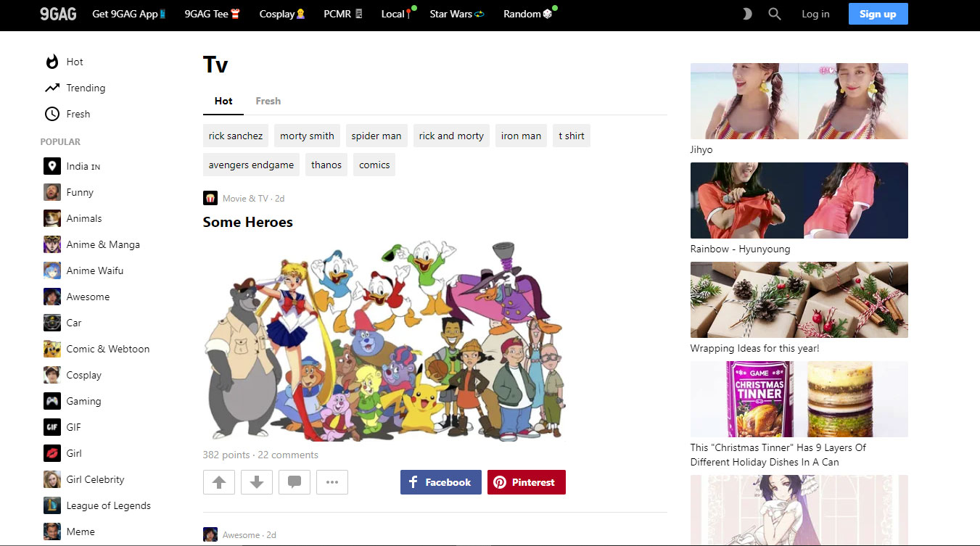Click the Log in link

pyautogui.click(x=815, y=14)
